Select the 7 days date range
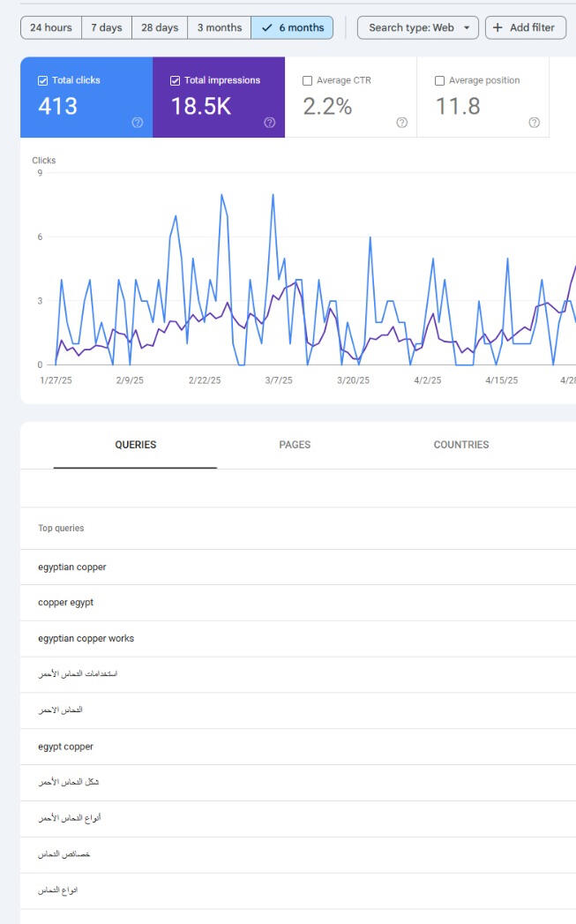576x924 pixels. click(x=106, y=27)
